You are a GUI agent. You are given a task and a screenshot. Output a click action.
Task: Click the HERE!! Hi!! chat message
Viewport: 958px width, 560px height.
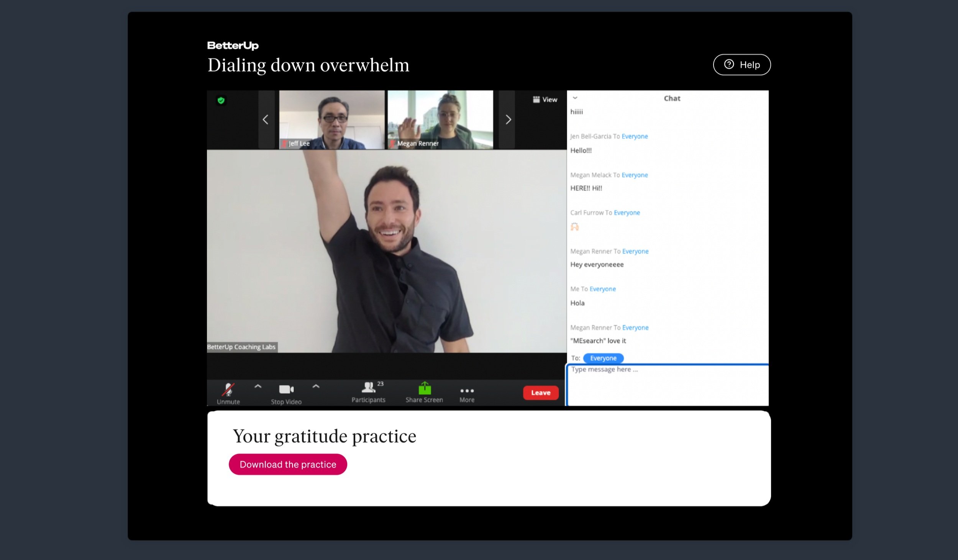click(x=586, y=188)
